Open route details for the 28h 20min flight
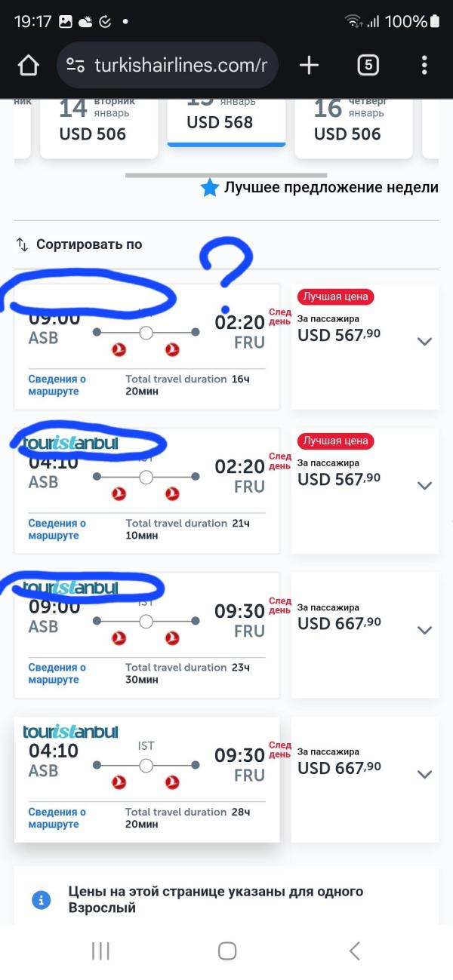Image resolution: width=453 pixels, height=980 pixels. [57, 818]
